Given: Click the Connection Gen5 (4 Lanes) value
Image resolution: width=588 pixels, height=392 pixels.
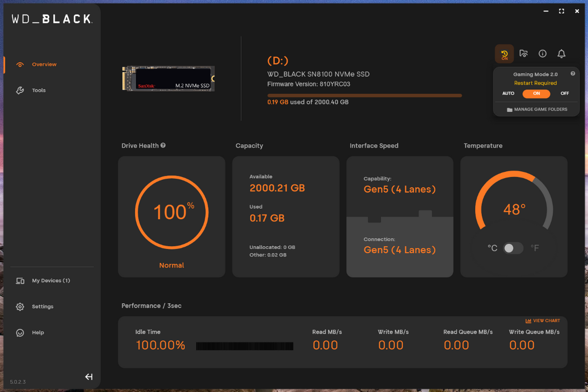Looking at the screenshot, I should coord(400,250).
